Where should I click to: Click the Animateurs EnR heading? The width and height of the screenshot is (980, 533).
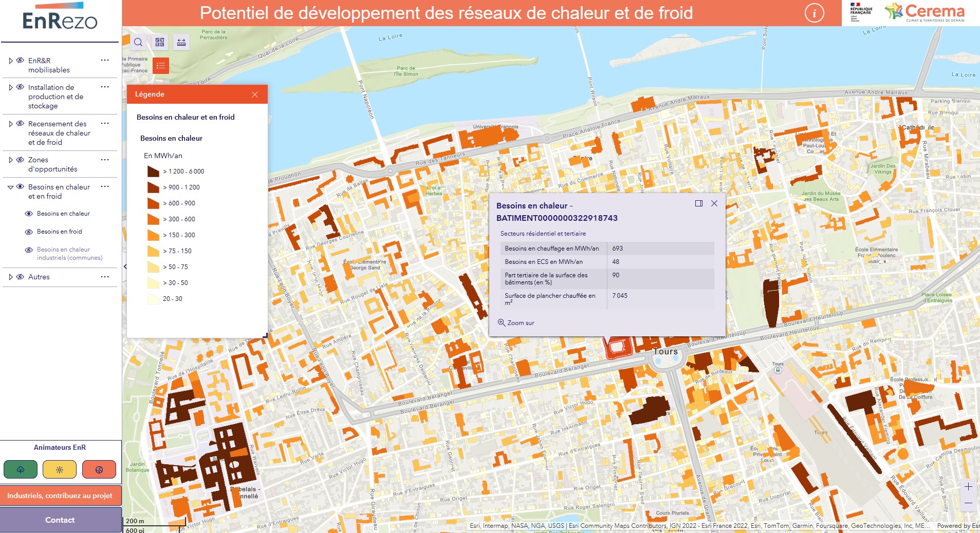(60, 447)
